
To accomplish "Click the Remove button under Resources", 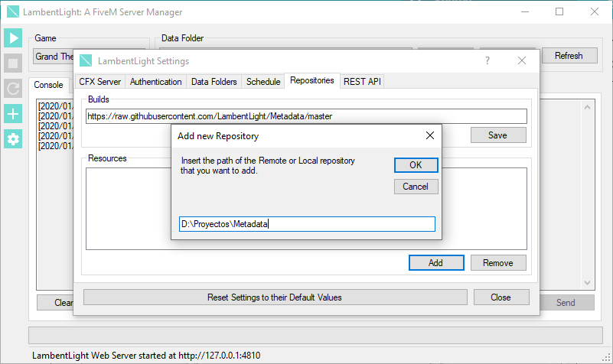I will (x=498, y=263).
